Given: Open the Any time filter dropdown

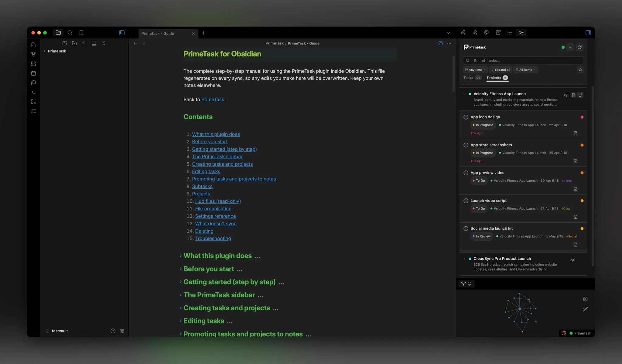Looking at the screenshot, I should point(475,70).
